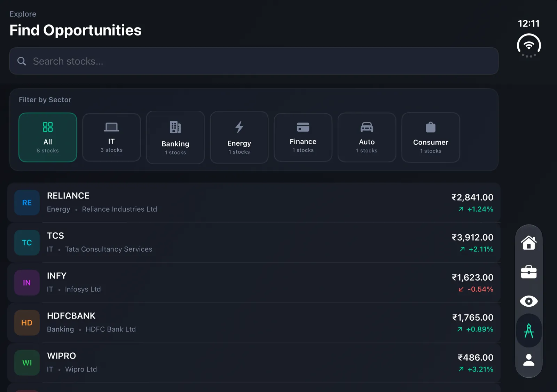Open the HDFCBANK stock row
Viewport: 557px width, 392px height.
(x=254, y=323)
